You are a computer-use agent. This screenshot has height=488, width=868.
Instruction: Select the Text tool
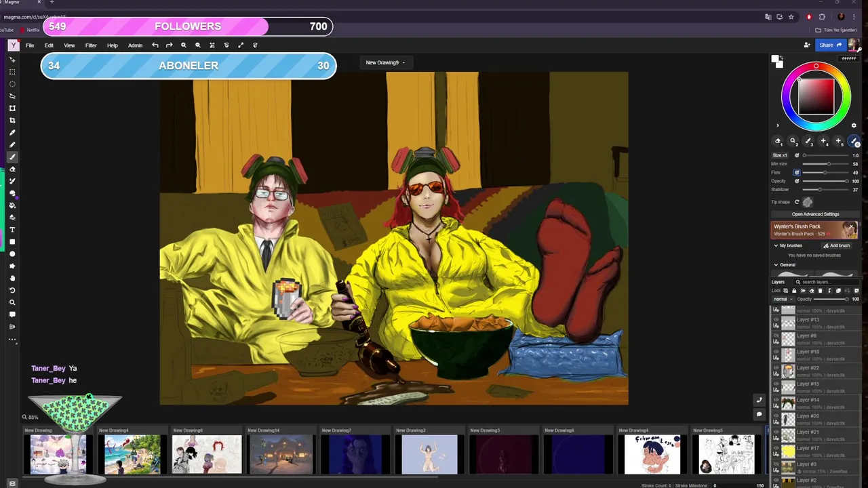coord(12,230)
